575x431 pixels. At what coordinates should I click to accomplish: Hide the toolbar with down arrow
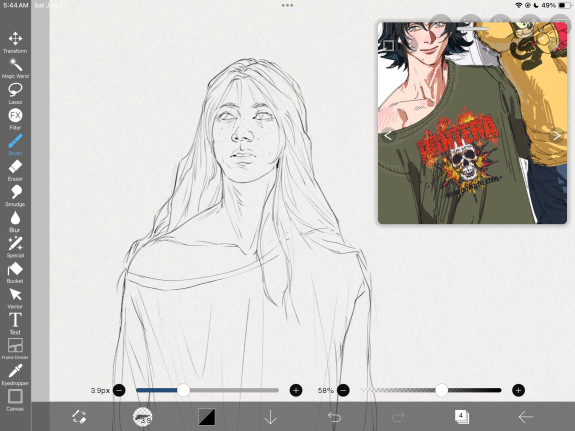click(x=270, y=417)
